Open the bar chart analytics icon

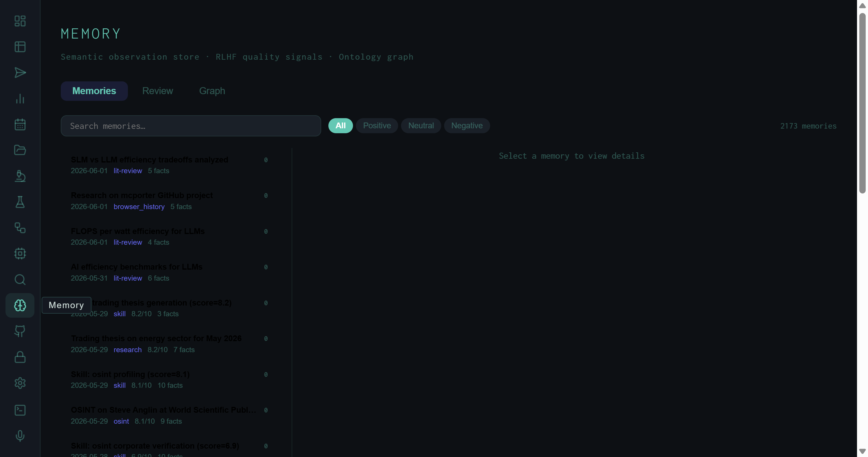click(x=20, y=98)
